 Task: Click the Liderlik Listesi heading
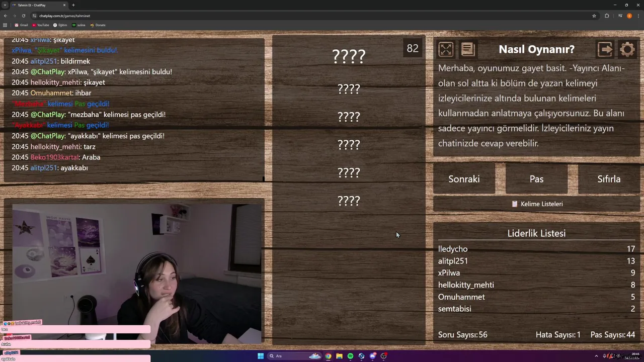[536, 233]
